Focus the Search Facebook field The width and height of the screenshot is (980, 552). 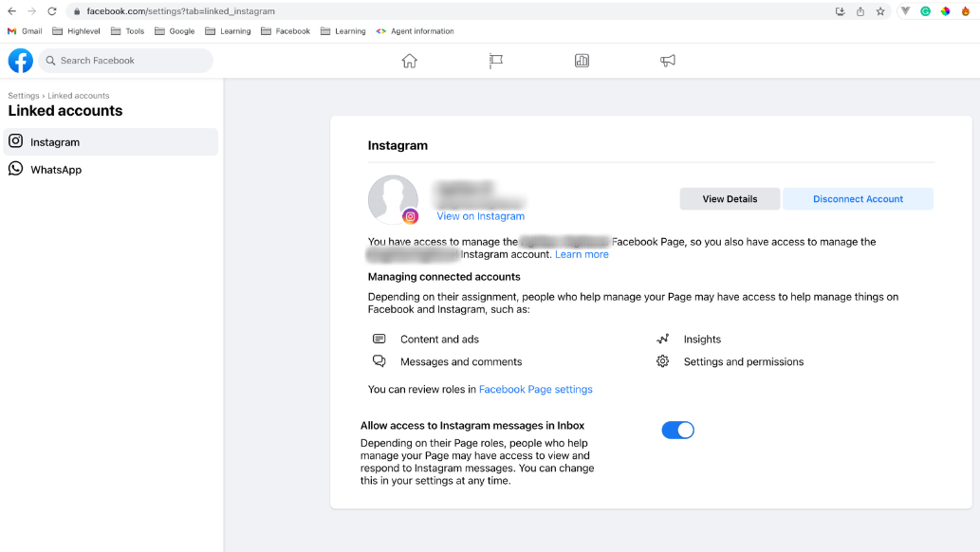click(125, 61)
